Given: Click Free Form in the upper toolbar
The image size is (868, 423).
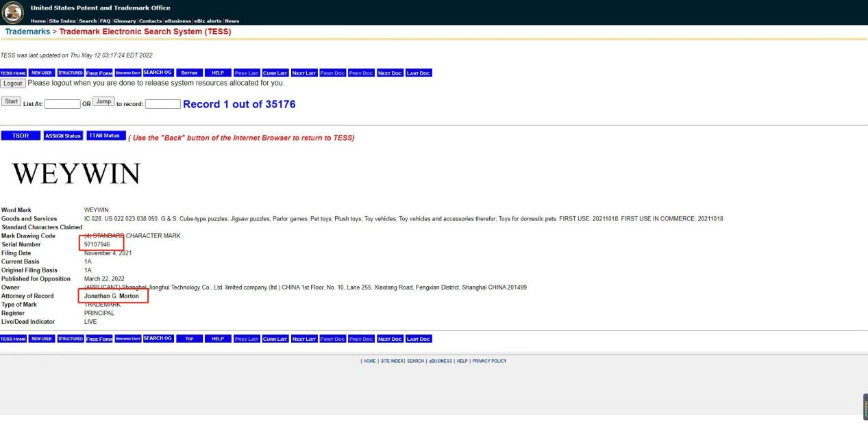Looking at the screenshot, I should click(99, 73).
